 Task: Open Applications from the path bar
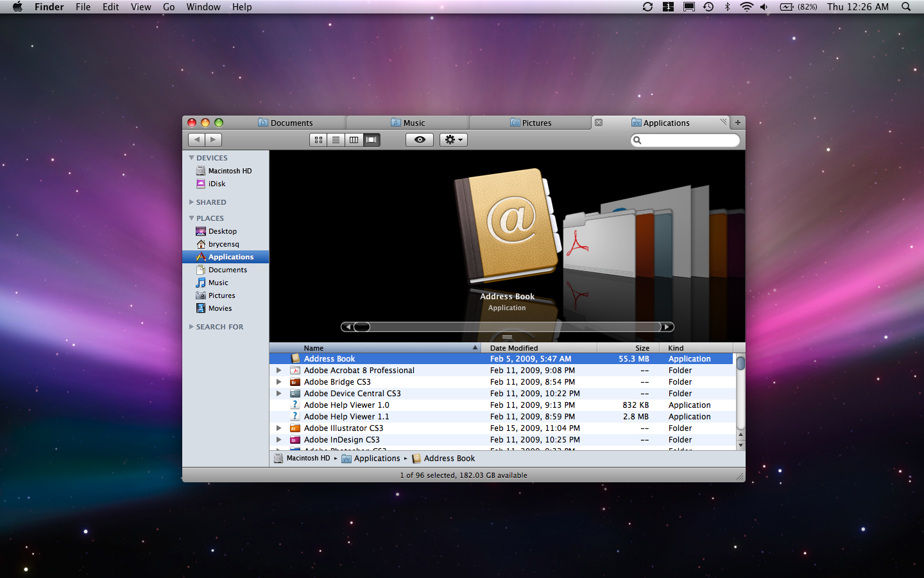[x=377, y=458]
